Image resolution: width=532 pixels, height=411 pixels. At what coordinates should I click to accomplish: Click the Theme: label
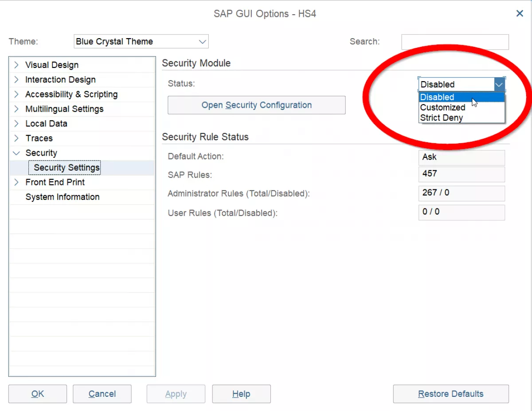[x=23, y=42]
